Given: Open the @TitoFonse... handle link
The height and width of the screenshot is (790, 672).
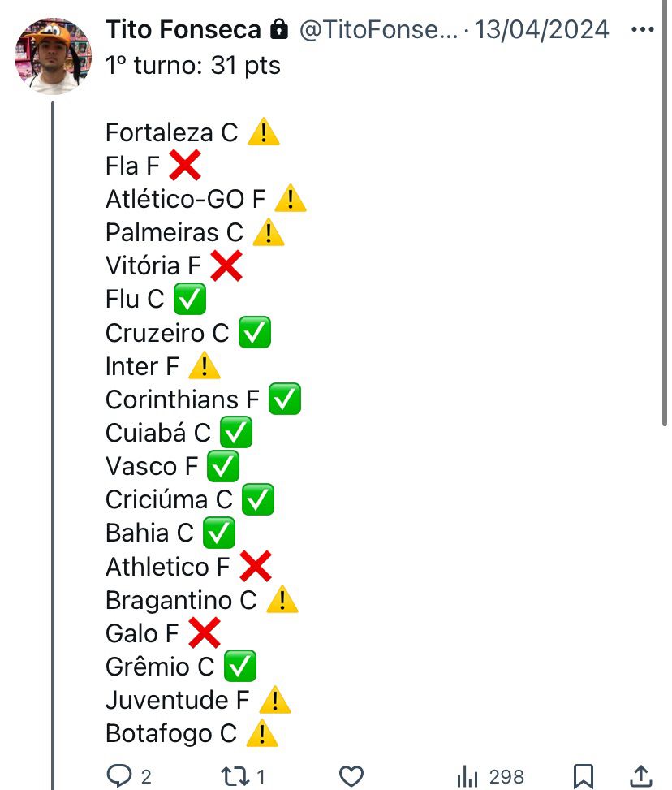Looking at the screenshot, I should pos(379,29).
